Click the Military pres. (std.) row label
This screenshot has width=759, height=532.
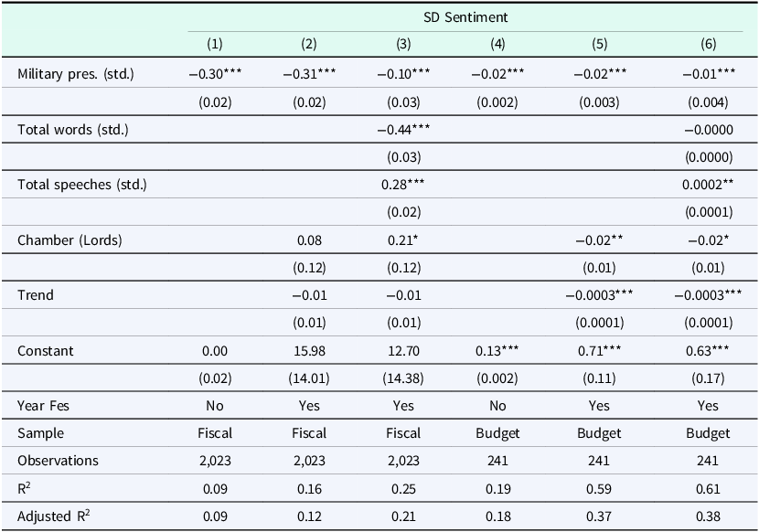76,74
